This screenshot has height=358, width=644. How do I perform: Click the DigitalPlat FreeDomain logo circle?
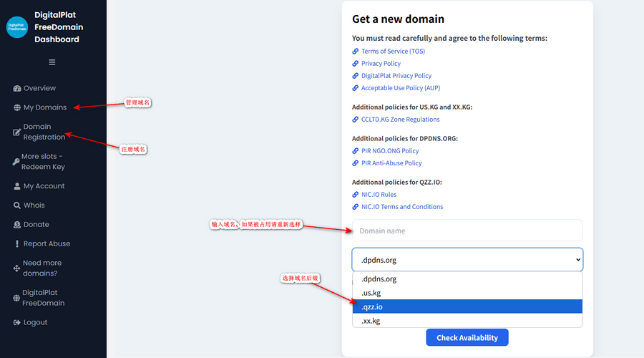pos(17,27)
